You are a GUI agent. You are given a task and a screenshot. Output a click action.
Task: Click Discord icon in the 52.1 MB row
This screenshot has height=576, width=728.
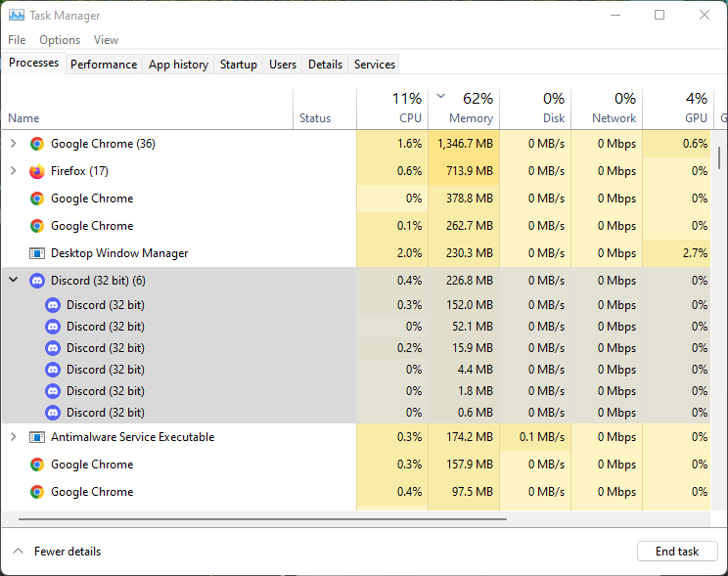pyautogui.click(x=53, y=327)
